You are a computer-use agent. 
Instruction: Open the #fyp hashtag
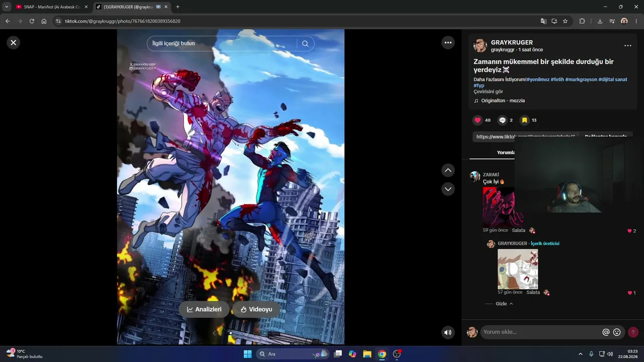(479, 85)
